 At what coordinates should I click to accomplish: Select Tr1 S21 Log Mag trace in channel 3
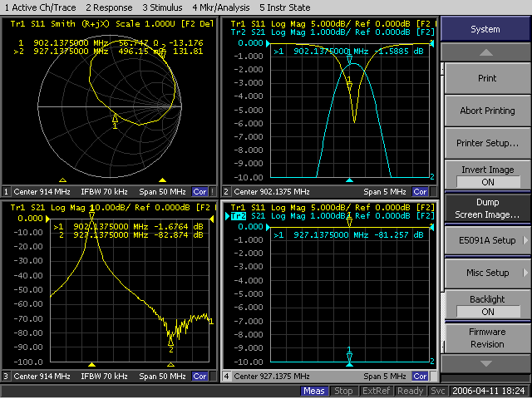pos(112,208)
